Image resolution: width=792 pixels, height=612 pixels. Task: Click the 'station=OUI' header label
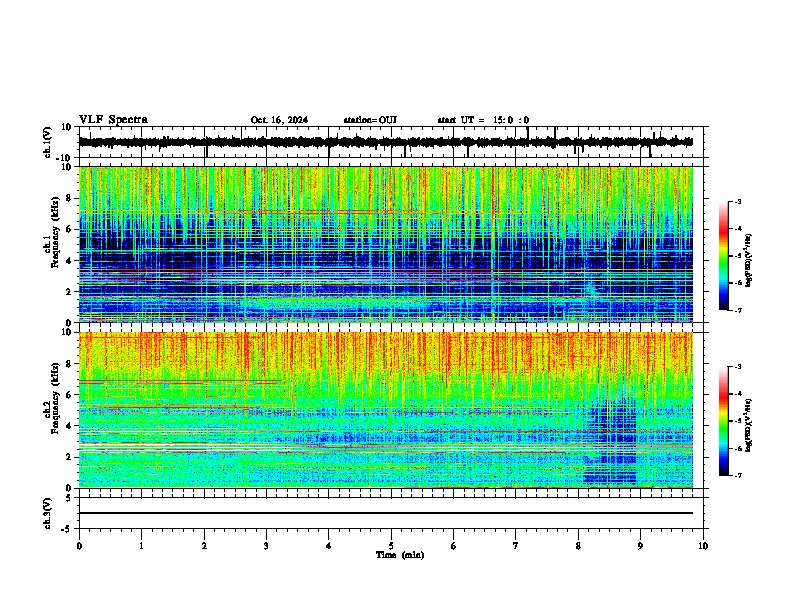pos(370,120)
